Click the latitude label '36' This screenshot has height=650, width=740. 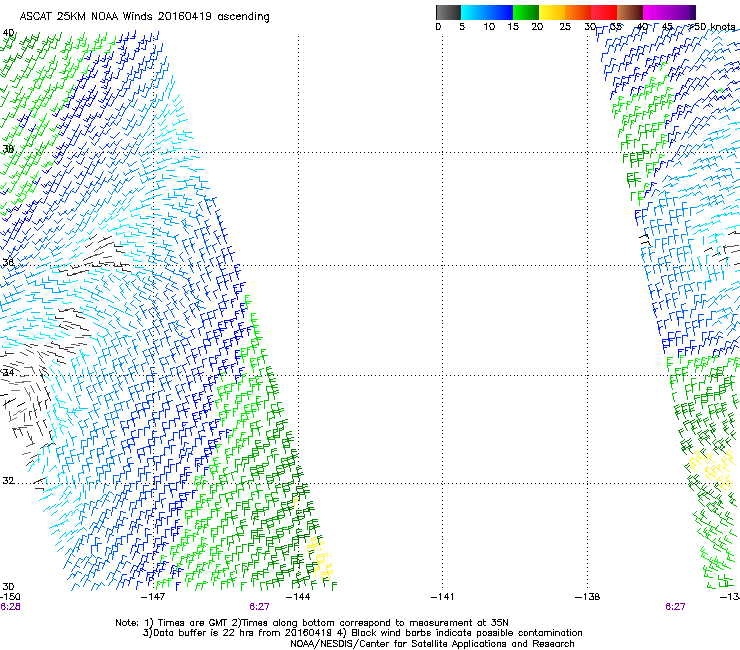click(x=8, y=262)
